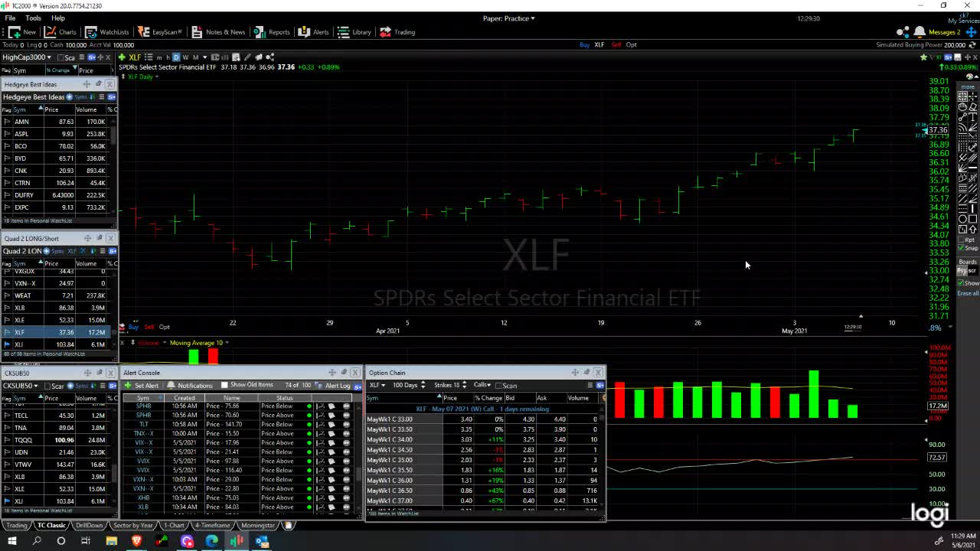
Task: Select the W weekly timeframe toggle
Action: tap(186, 57)
